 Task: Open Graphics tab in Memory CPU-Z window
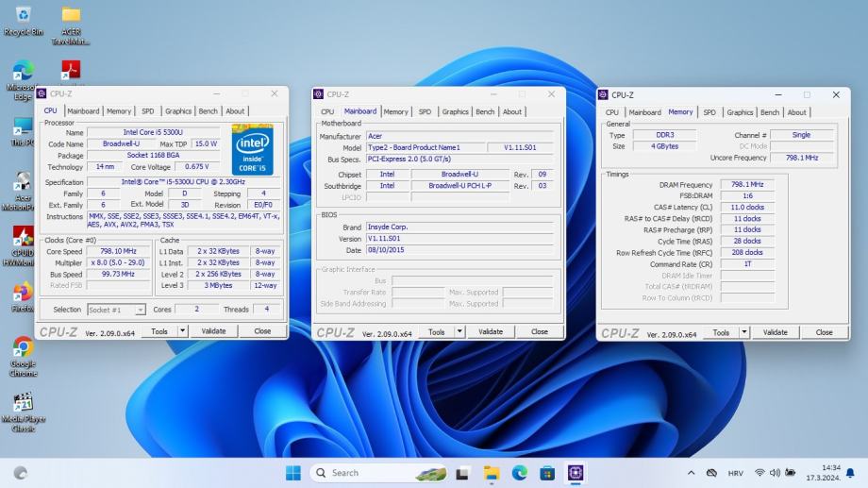pos(740,112)
